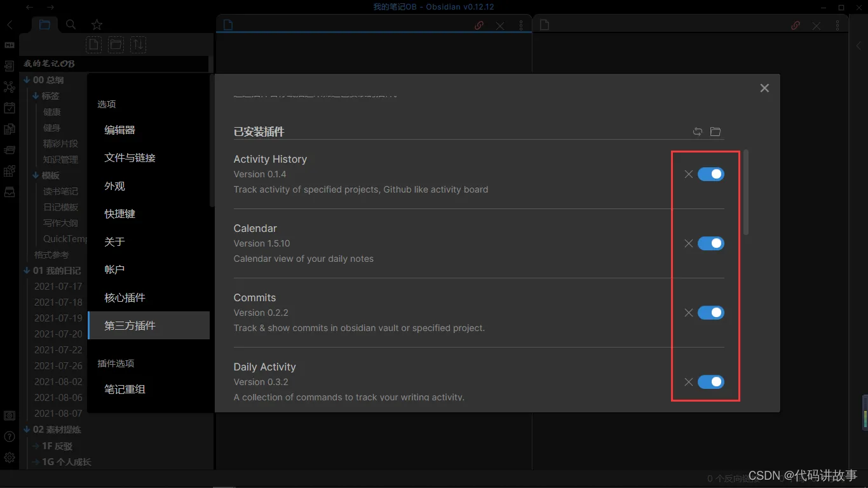Open the search tab in left sidebar
This screenshot has width=868, height=488.
pos(71,25)
